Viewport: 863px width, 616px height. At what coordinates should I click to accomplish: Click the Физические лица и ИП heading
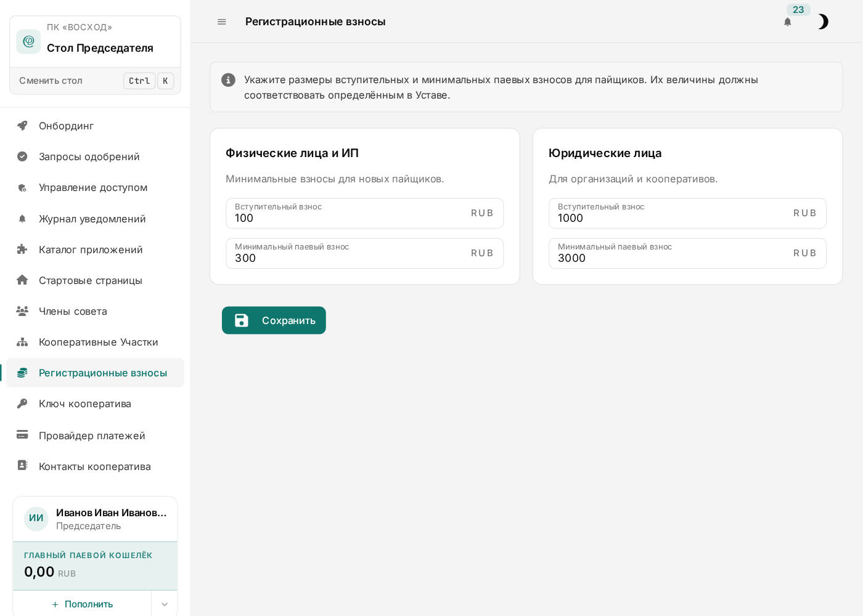pyautogui.click(x=292, y=153)
